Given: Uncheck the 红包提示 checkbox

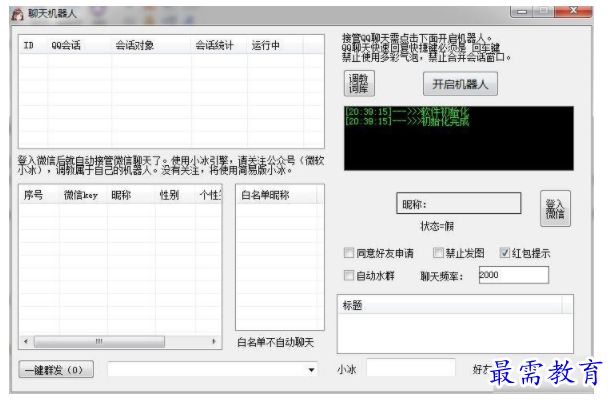Looking at the screenshot, I should (x=504, y=253).
